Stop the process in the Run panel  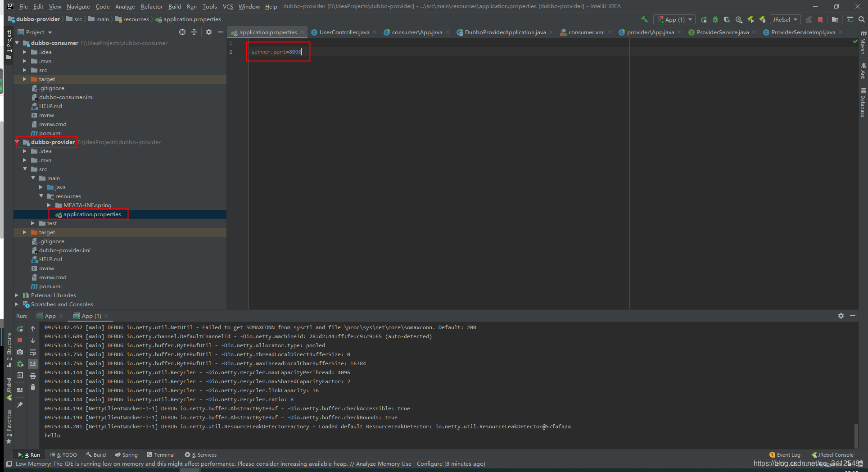(x=20, y=340)
